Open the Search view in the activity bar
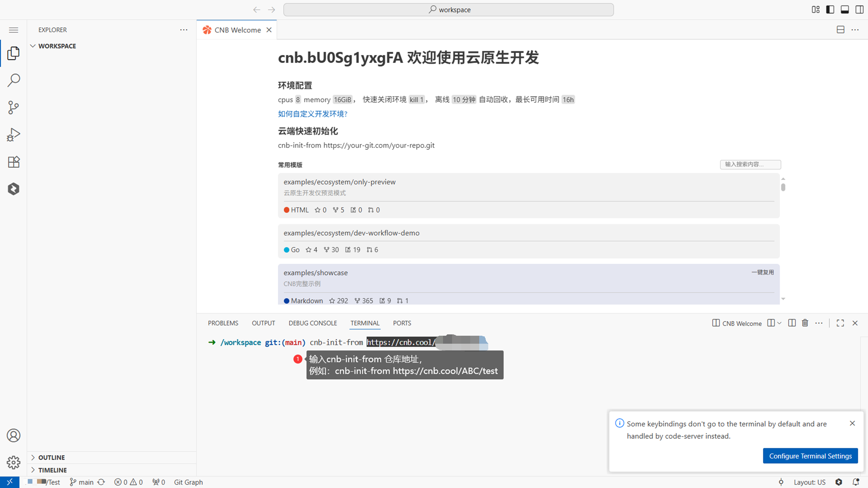The width and height of the screenshot is (868, 488). [x=14, y=80]
